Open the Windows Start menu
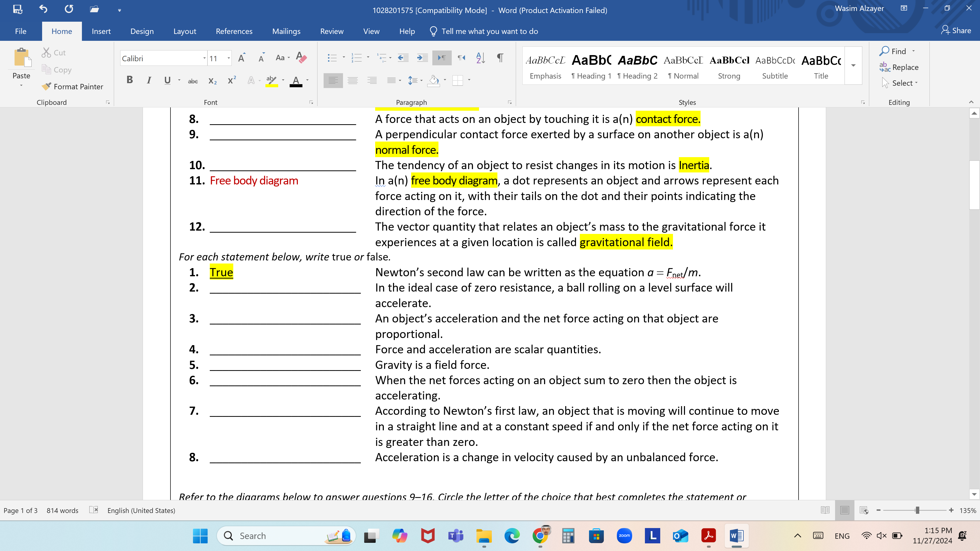The height and width of the screenshot is (551, 980). click(x=200, y=536)
